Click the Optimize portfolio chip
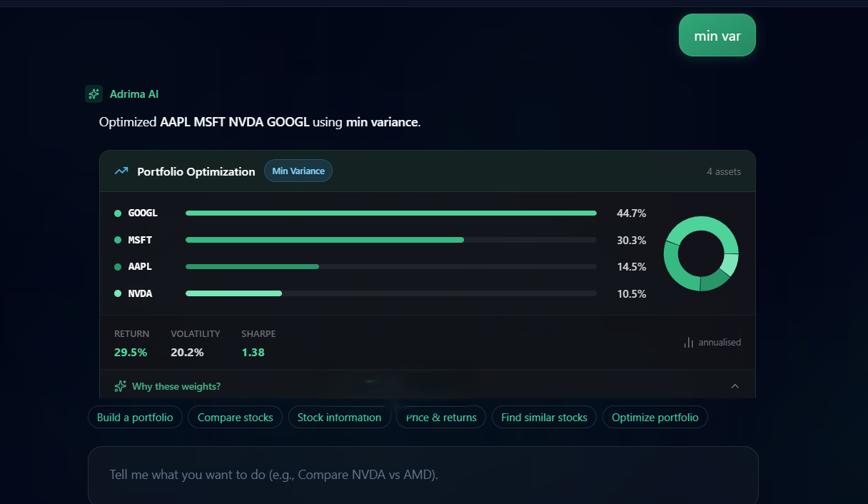Viewport: 868px width, 504px height. (x=655, y=417)
